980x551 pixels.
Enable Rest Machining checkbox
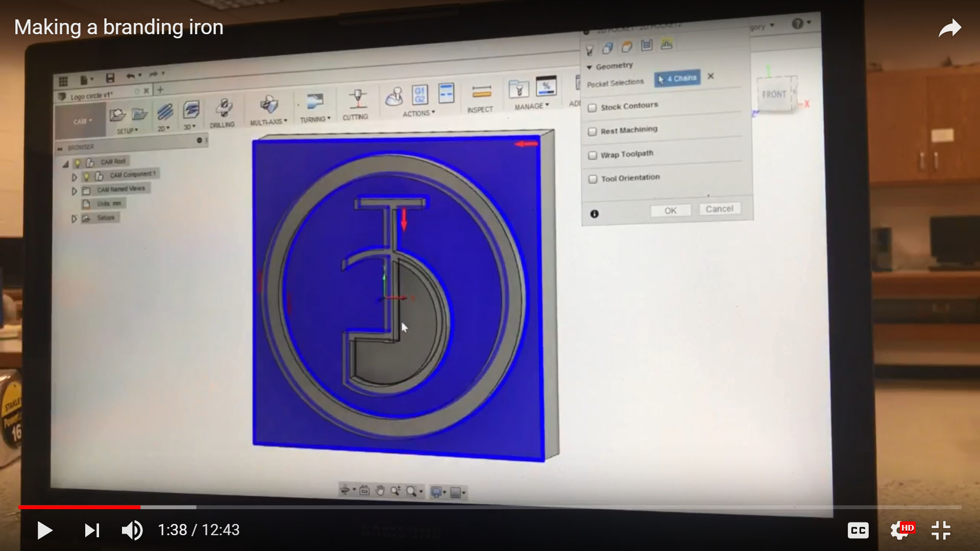[x=592, y=132]
